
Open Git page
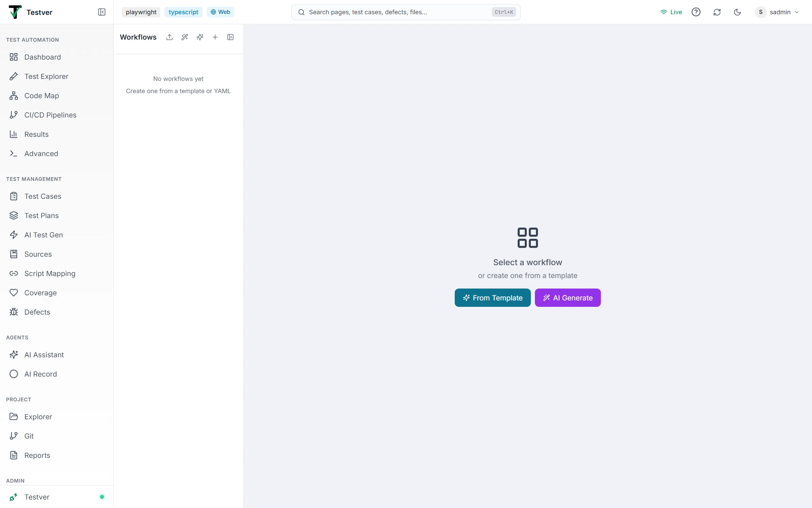(57, 436)
